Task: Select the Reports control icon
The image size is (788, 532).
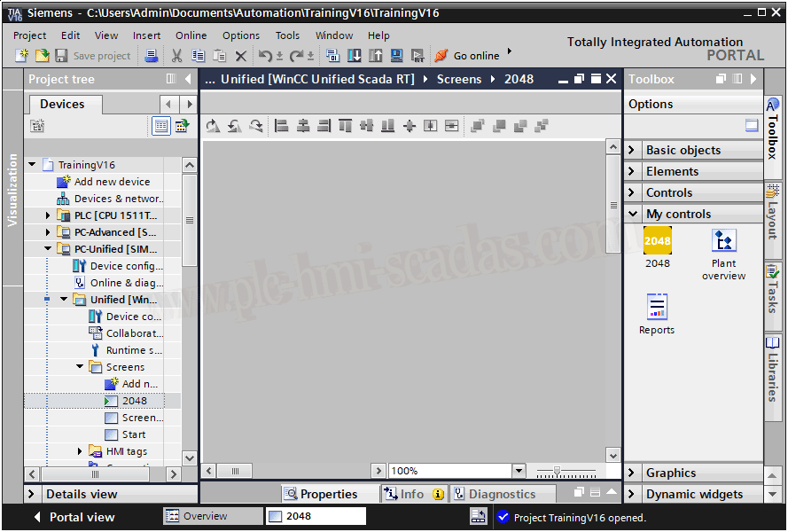Action: [x=657, y=308]
